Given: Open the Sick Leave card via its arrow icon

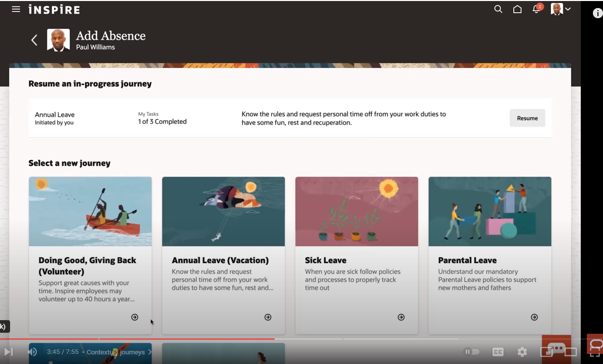Looking at the screenshot, I should tap(401, 317).
